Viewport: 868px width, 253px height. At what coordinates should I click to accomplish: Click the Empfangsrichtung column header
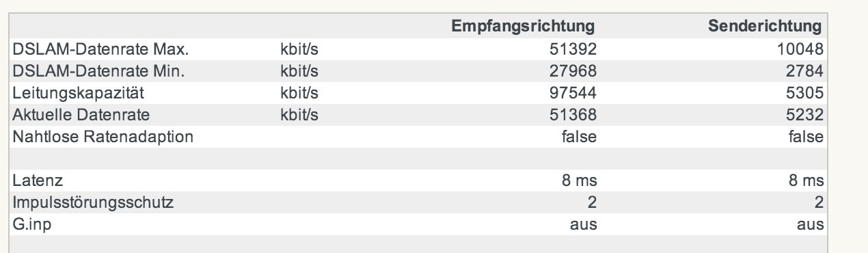pos(524,27)
